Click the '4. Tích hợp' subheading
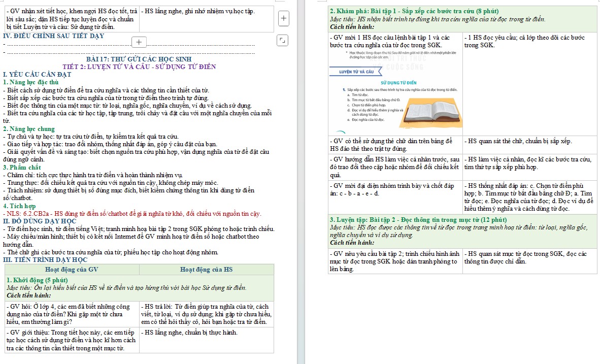Screen dimensions: 600x364 pos(19,206)
